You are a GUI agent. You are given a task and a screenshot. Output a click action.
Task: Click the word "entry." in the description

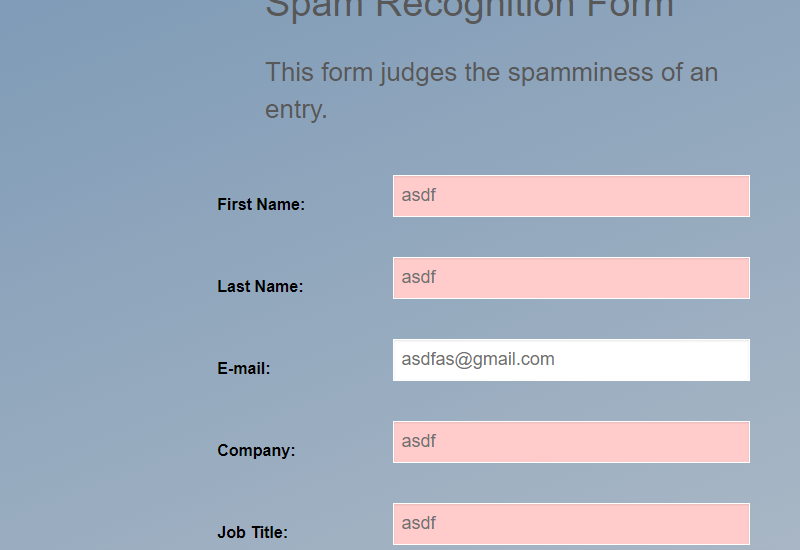pyautogui.click(x=296, y=109)
